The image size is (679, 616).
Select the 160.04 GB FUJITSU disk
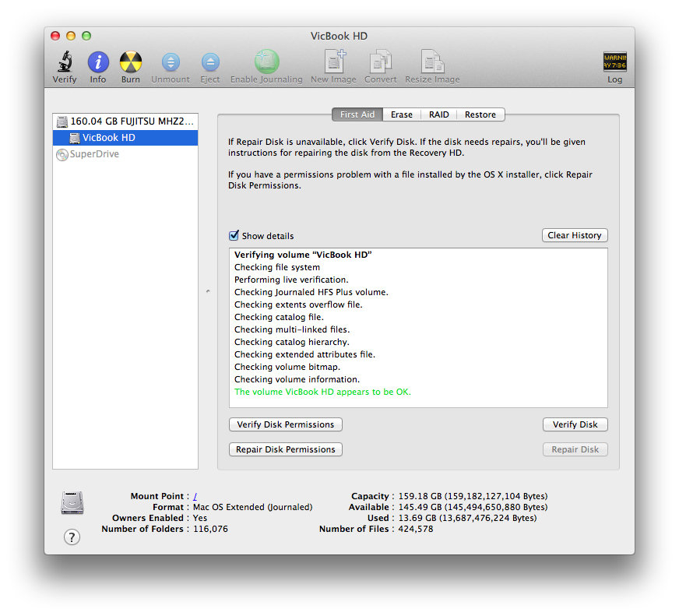click(x=125, y=121)
